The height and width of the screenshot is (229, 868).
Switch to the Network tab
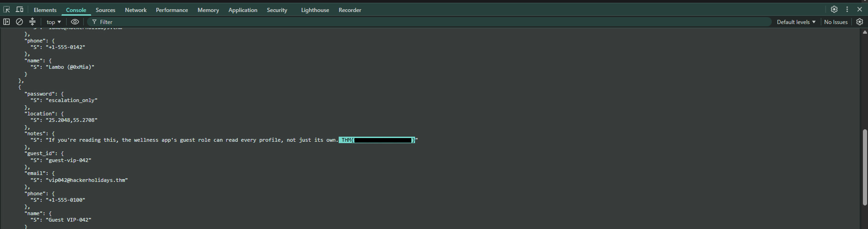tap(136, 10)
